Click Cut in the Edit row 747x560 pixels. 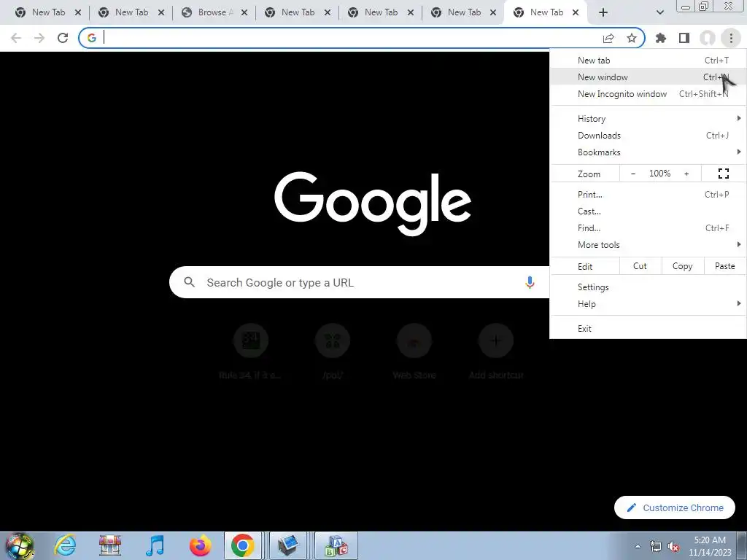[x=640, y=266]
